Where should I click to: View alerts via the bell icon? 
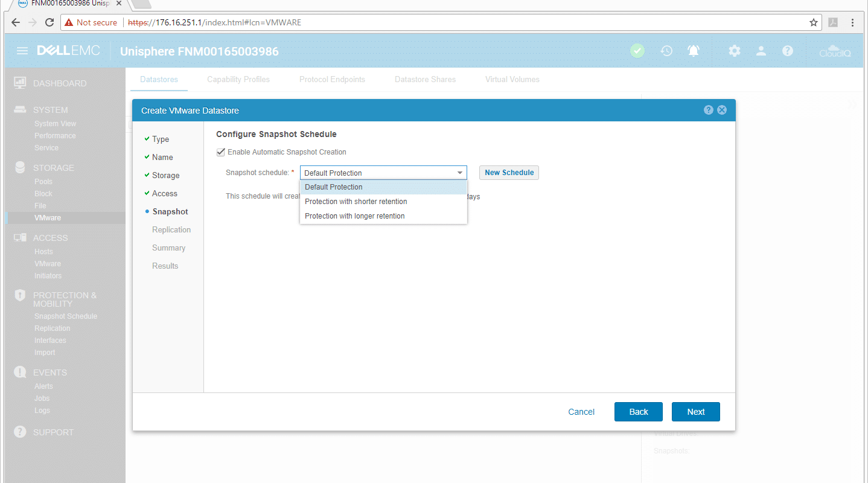[x=694, y=51]
